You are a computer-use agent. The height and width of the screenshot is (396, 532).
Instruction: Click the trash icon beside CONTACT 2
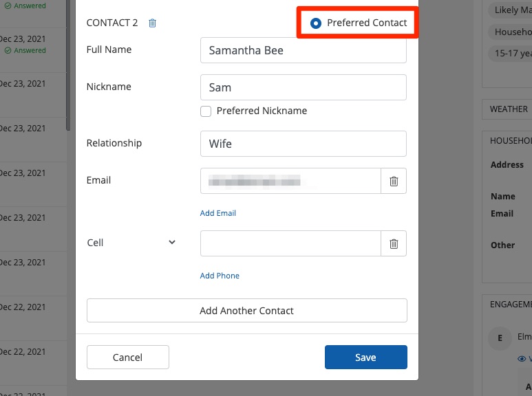pos(153,23)
